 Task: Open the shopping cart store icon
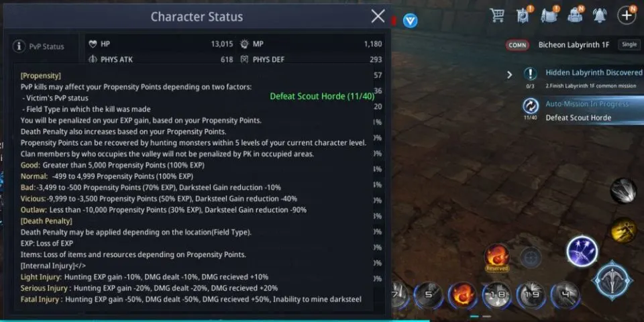pyautogui.click(x=497, y=16)
